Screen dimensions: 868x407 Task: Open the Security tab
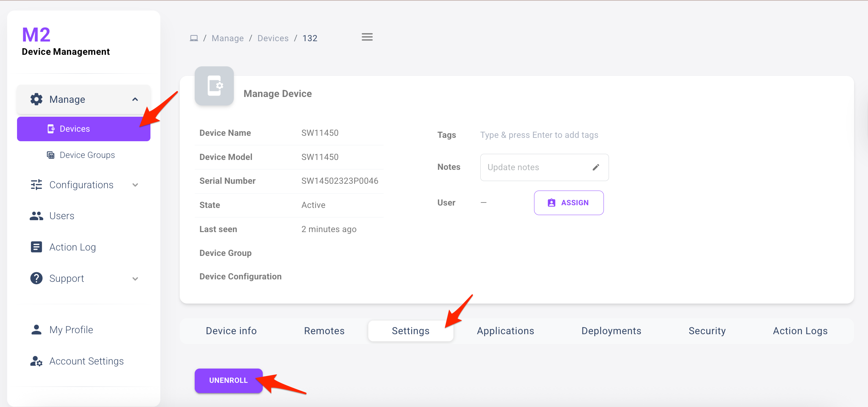click(x=707, y=331)
